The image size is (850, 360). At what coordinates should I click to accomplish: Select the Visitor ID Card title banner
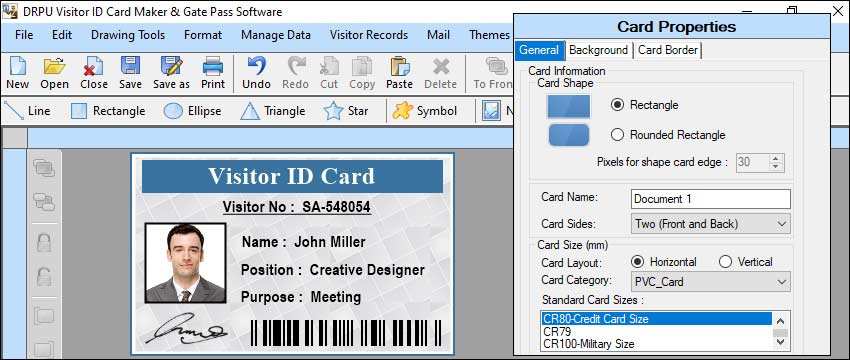click(x=292, y=176)
